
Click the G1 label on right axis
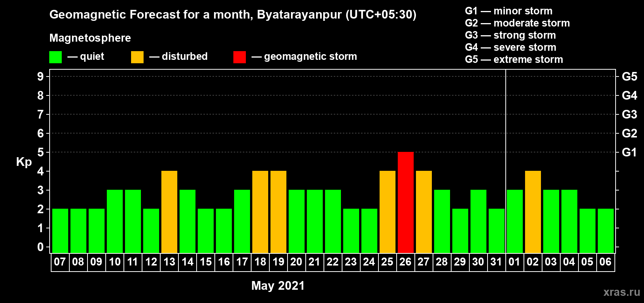tap(629, 152)
